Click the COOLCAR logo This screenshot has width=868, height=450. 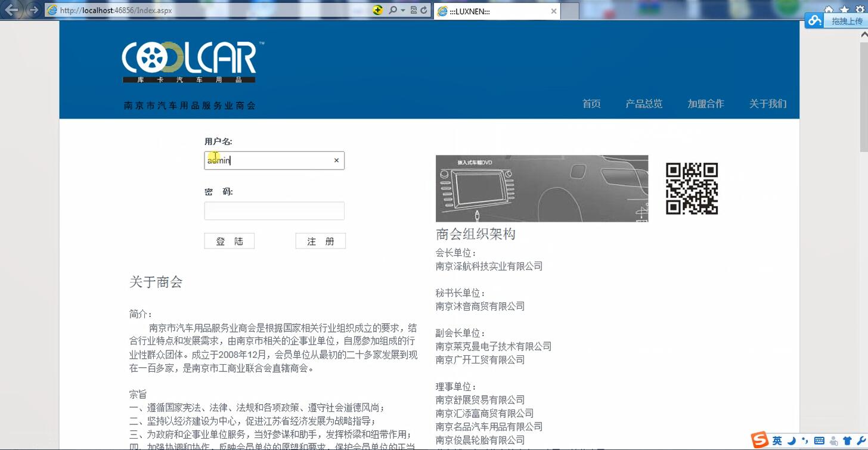(x=193, y=63)
